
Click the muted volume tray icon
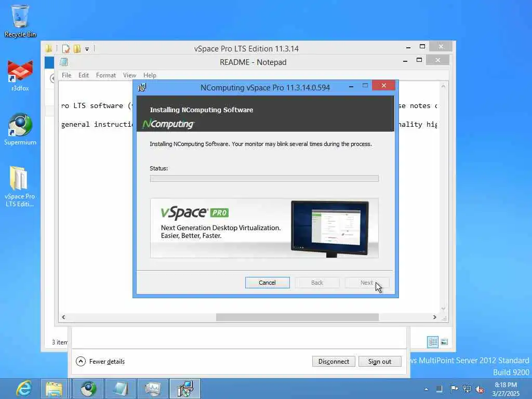480,389
